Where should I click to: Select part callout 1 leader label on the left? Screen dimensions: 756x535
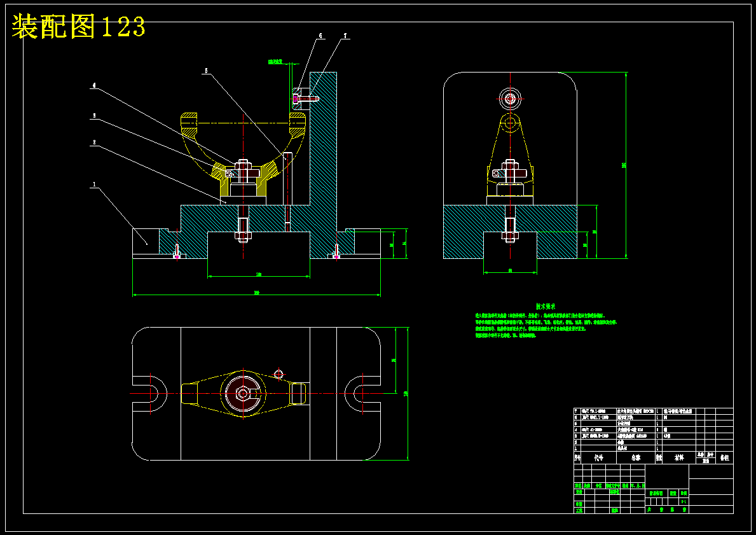pos(95,184)
